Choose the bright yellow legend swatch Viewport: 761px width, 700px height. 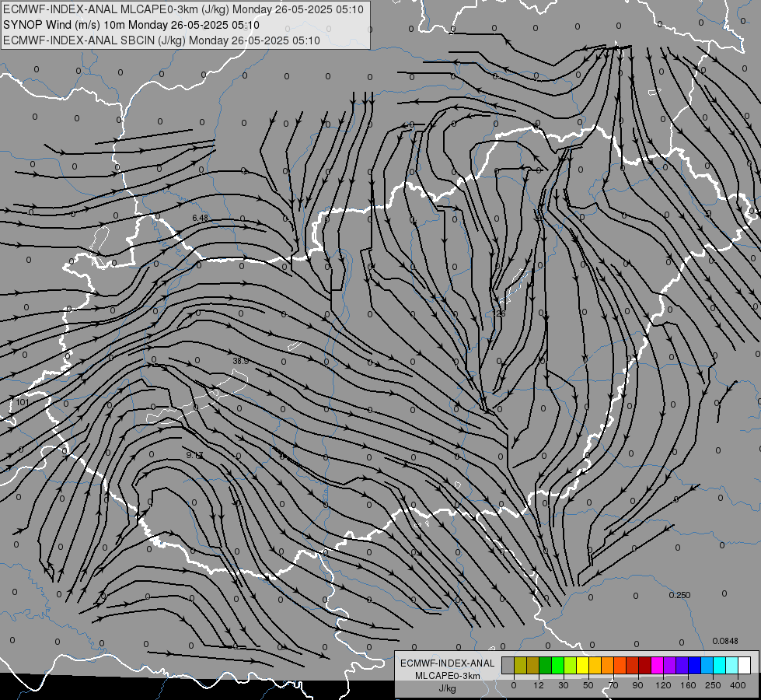(582, 665)
